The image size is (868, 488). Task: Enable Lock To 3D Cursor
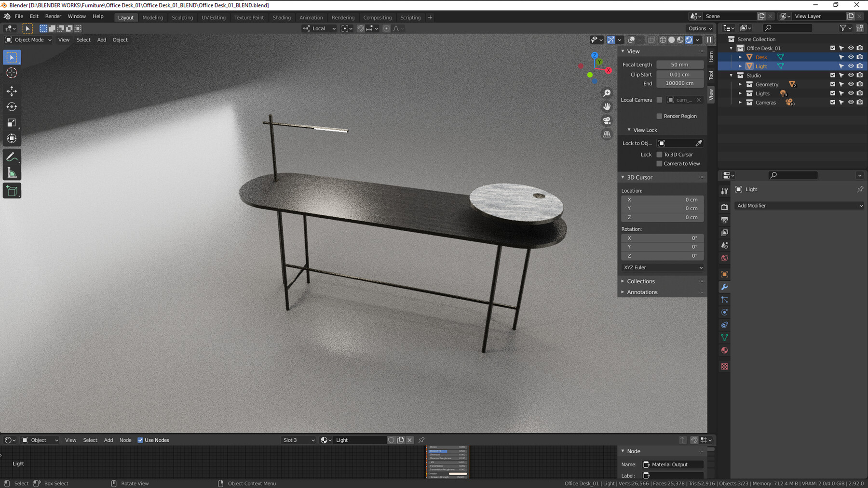point(659,154)
